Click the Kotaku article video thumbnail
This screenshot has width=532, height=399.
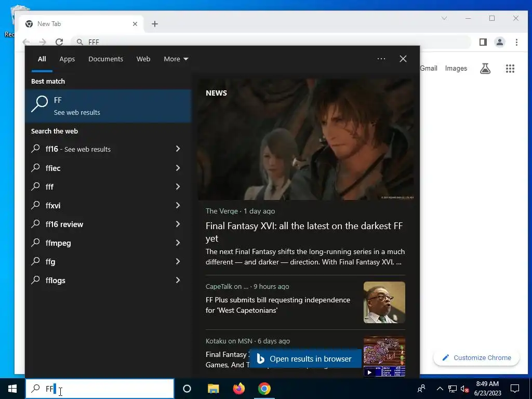[x=384, y=356]
